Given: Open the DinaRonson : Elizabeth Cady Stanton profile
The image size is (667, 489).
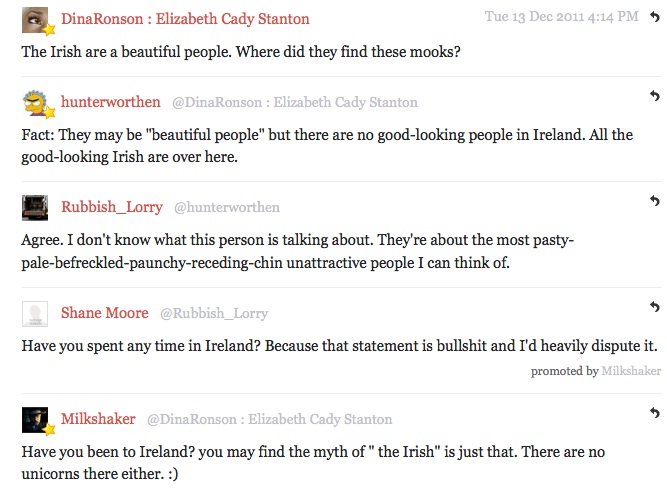Looking at the screenshot, I should (x=185, y=19).
